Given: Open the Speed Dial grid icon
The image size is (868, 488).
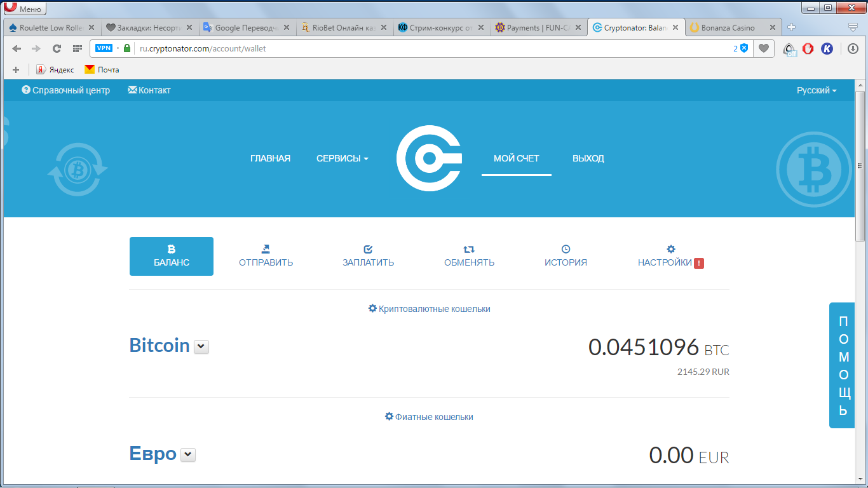Looking at the screenshot, I should tap(78, 48).
